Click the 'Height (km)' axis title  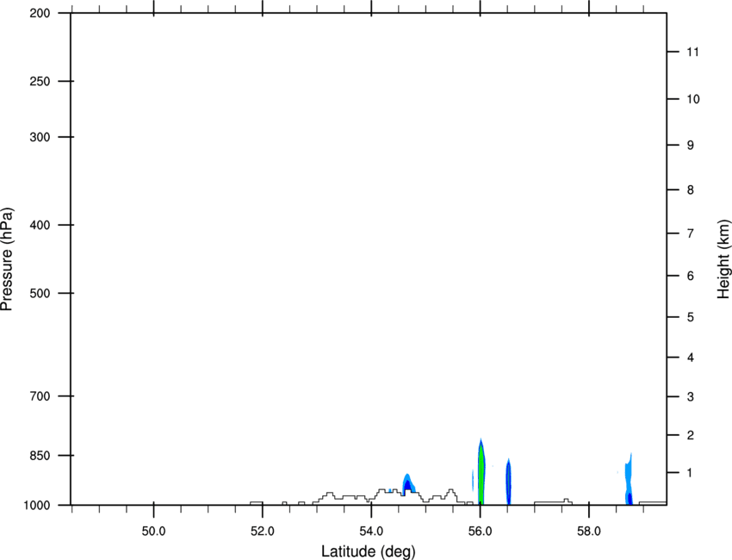pos(723,258)
